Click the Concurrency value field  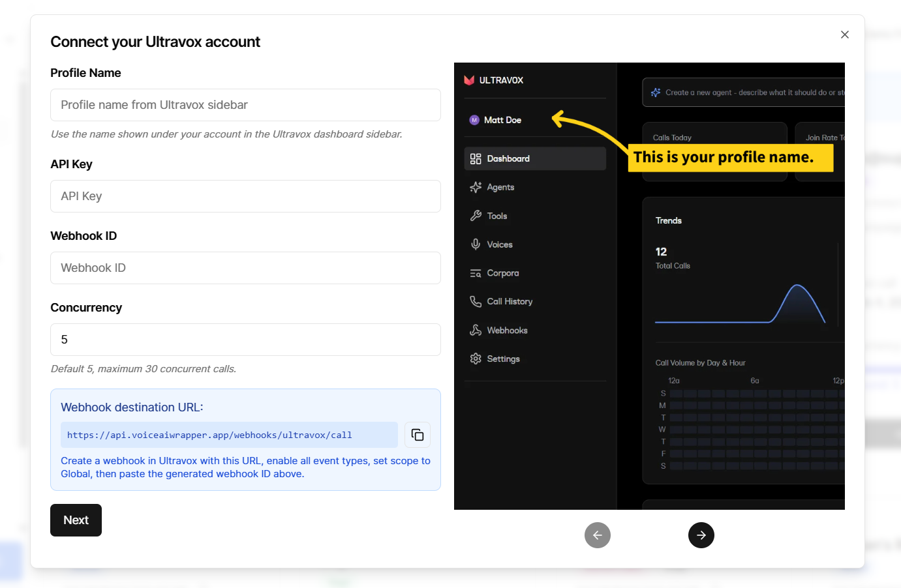[245, 340]
